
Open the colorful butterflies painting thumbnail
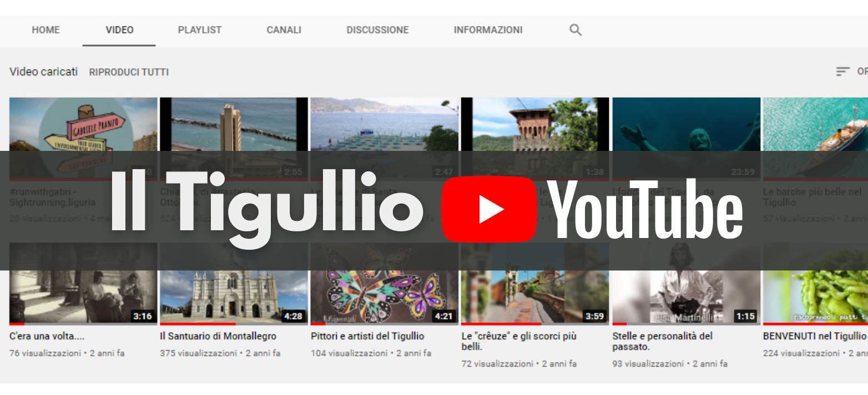pos(385,283)
